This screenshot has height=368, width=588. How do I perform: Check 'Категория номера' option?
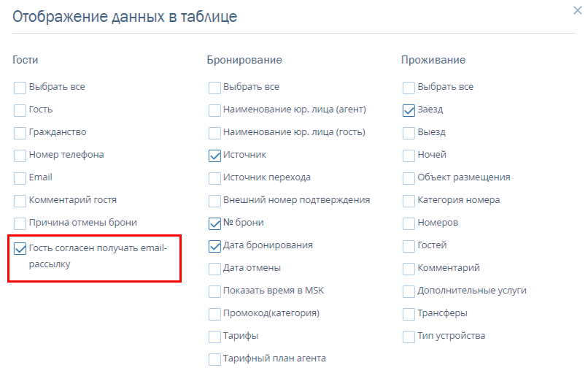click(x=409, y=201)
